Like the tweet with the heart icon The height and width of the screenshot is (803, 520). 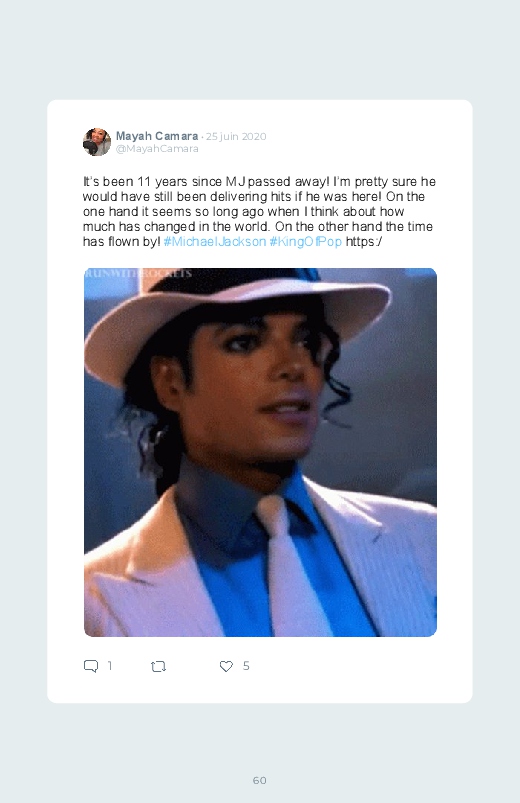[x=226, y=666]
